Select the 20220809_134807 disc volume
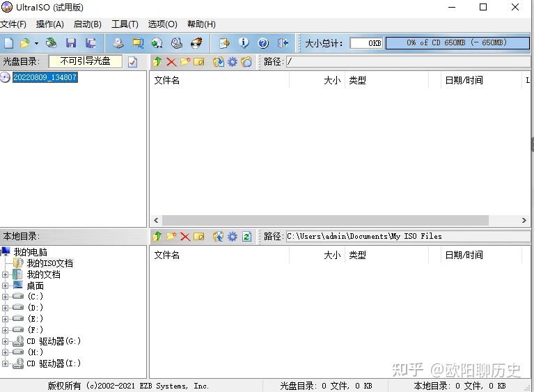 45,77
